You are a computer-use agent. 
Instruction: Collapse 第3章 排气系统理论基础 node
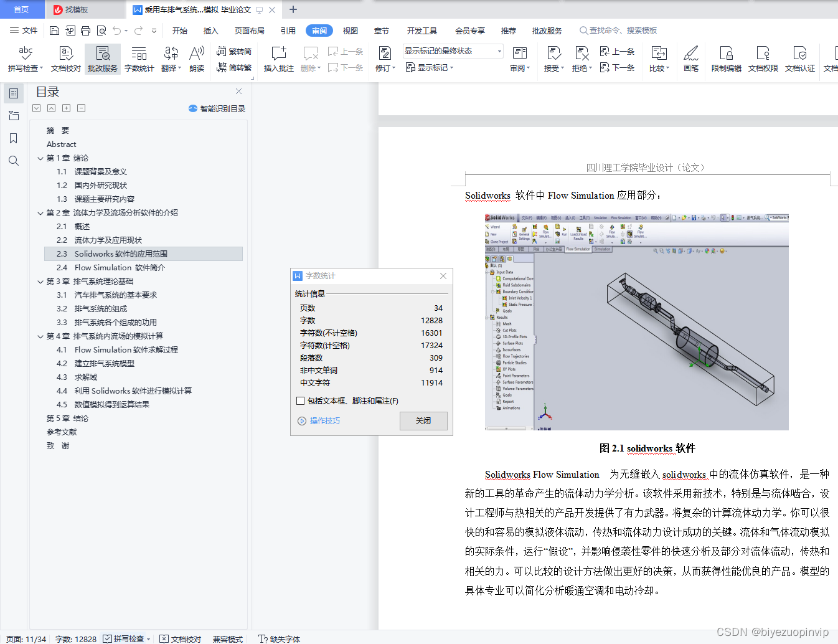(x=40, y=282)
